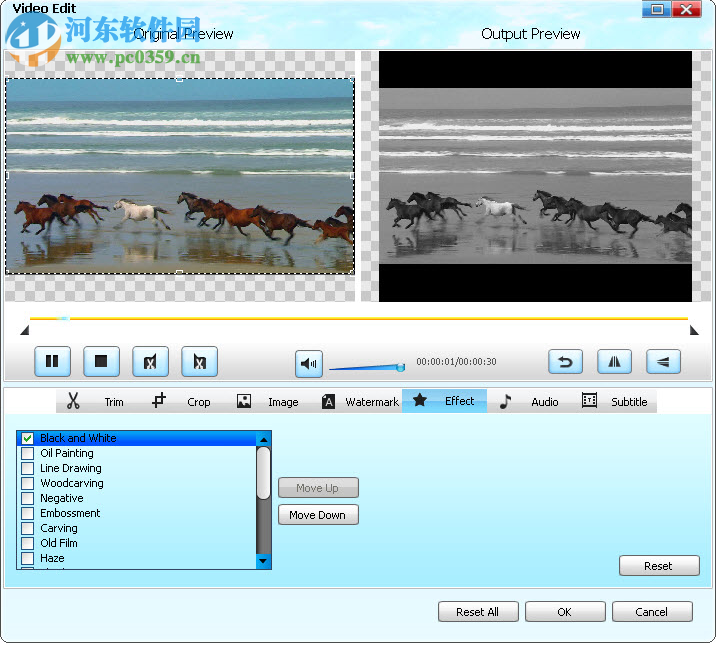Click the right trim triangle marker
The width and height of the screenshot is (716, 649).
point(694,331)
